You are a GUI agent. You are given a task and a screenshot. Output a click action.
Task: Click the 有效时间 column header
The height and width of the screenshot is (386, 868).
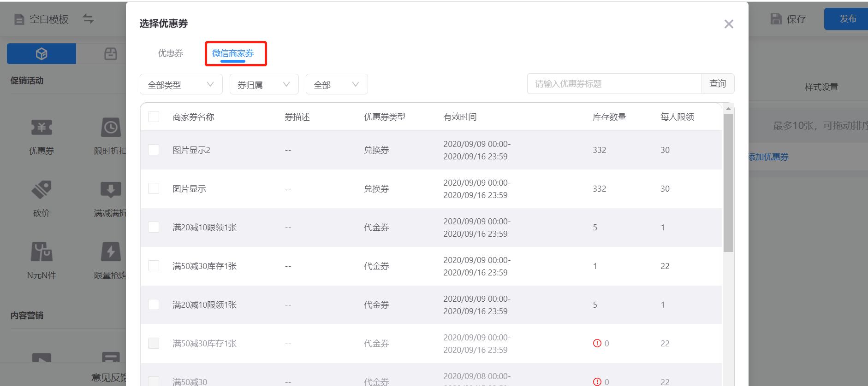460,117
